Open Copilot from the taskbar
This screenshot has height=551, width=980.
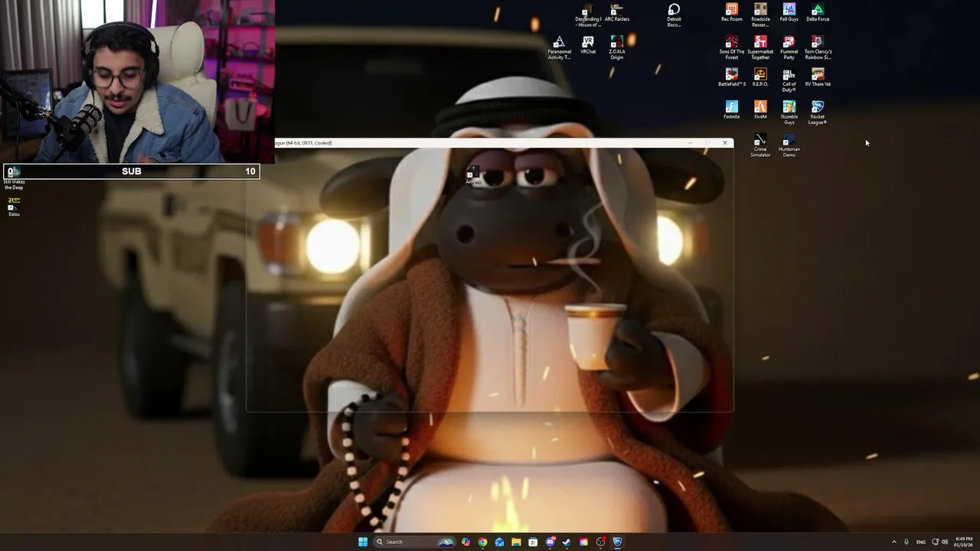465,542
